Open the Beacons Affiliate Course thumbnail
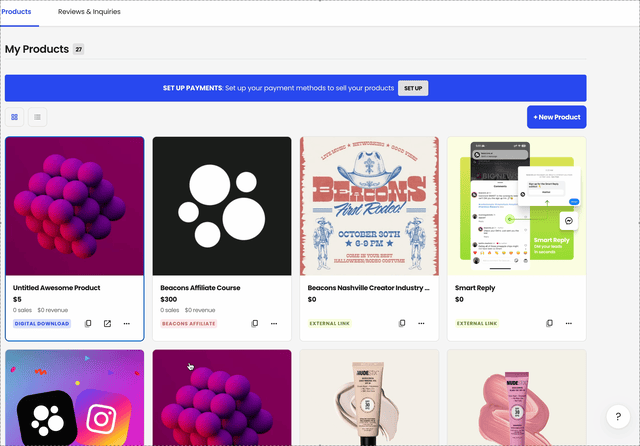Screen dimensions: 640x446 coord(222,206)
